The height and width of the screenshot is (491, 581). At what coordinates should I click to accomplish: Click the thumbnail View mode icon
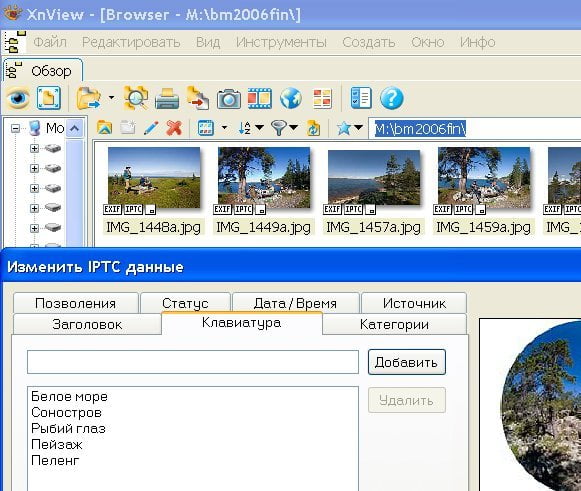coord(206,128)
